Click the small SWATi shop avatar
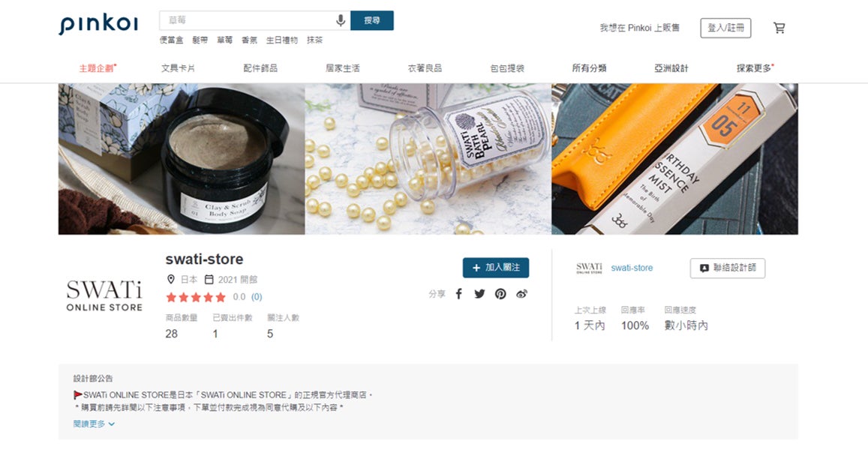This screenshot has width=868, height=453. (589, 268)
